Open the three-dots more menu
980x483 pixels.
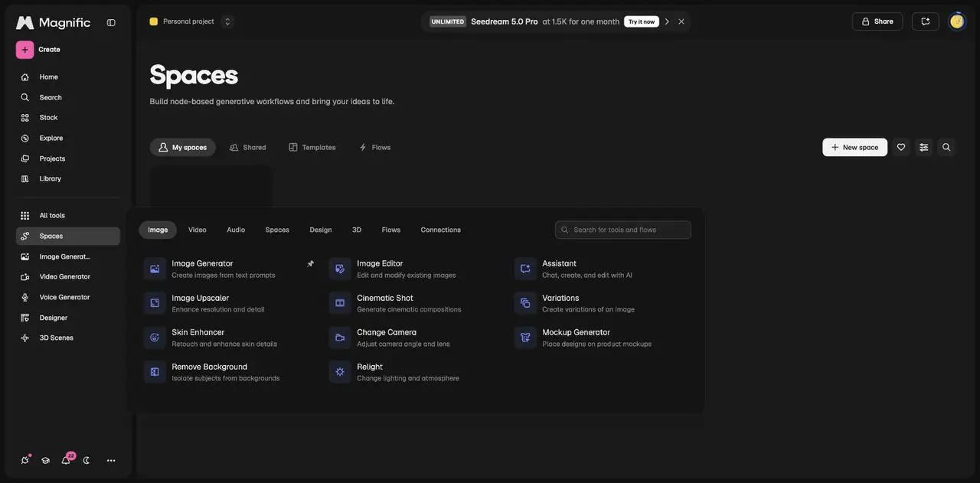tap(111, 460)
